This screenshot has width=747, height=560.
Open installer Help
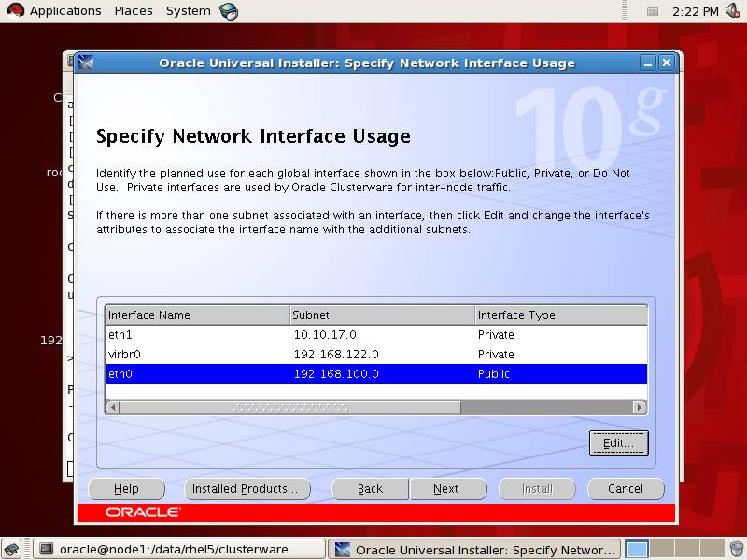(x=126, y=489)
